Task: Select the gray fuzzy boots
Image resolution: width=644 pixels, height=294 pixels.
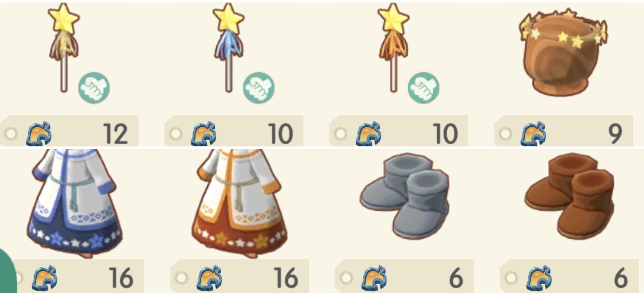Action: click(405, 197)
